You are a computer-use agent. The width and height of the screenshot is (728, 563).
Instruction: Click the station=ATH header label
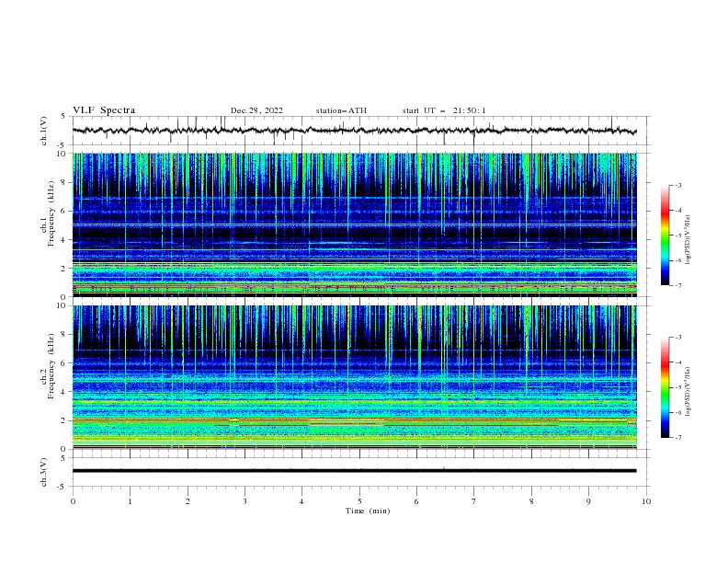[341, 110]
